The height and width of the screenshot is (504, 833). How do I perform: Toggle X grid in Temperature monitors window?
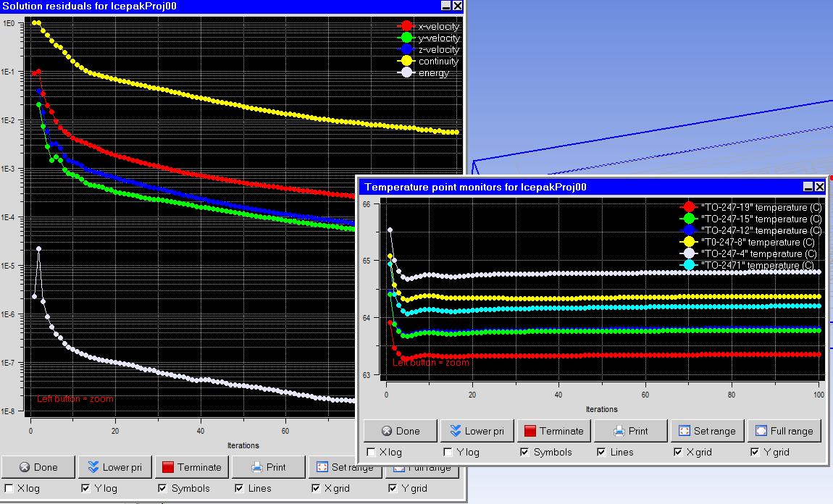tap(679, 452)
